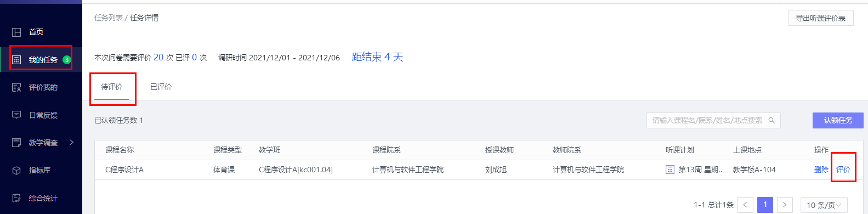Image resolution: width=868 pixels, height=214 pixels.
Task: Click the 综合统计 statistics icon
Action: (16, 198)
